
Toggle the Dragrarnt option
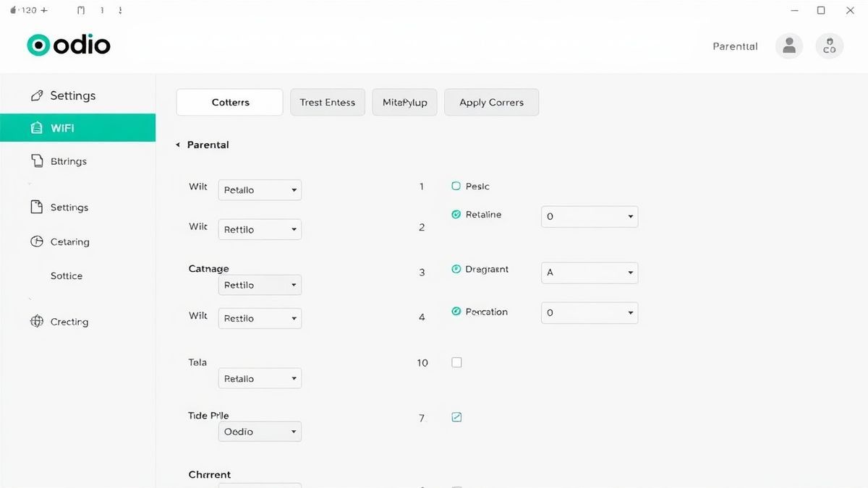pos(456,269)
